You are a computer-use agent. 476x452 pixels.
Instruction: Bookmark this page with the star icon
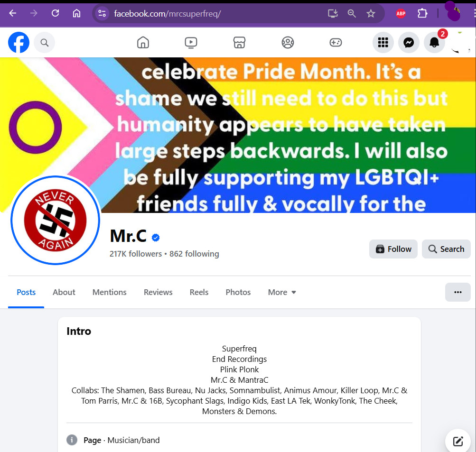point(371,13)
